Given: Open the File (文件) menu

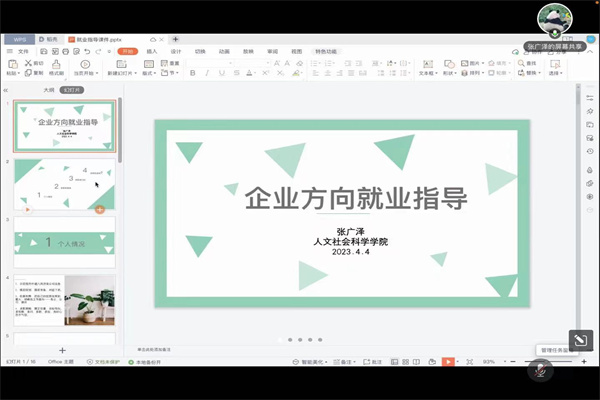Looking at the screenshot, I should point(20,50).
